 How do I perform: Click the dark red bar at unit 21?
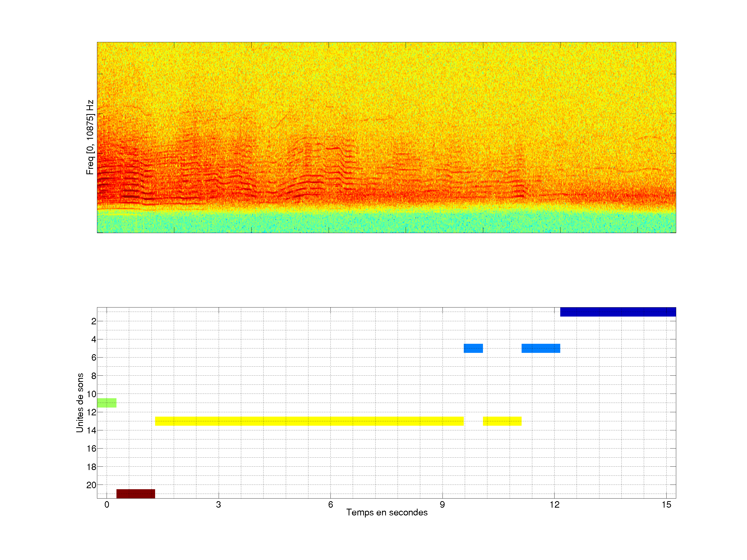[x=135, y=494]
